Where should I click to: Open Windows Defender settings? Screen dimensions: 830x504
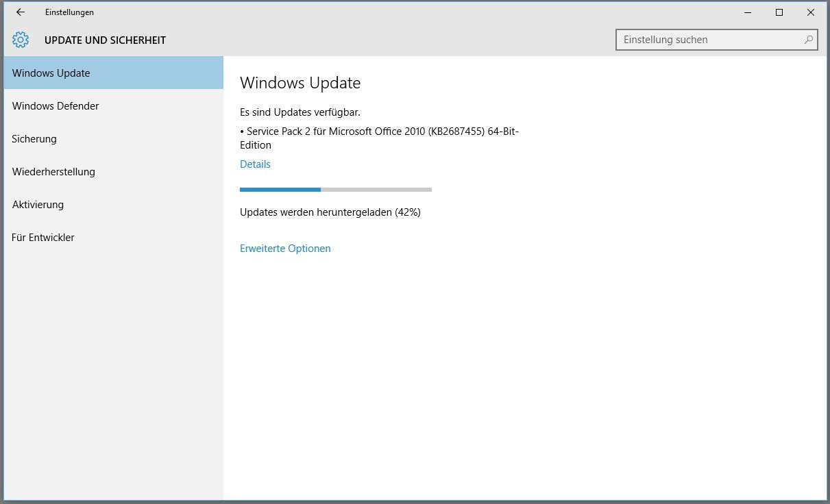point(114,105)
